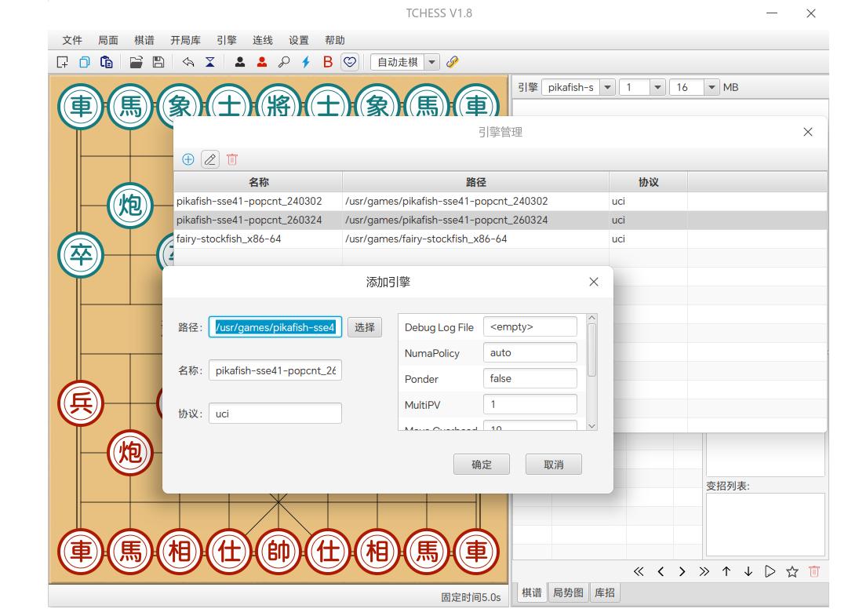This screenshot has height=616, width=859.
Task: Open the pikafish engine selector dropdown
Action: (607, 87)
